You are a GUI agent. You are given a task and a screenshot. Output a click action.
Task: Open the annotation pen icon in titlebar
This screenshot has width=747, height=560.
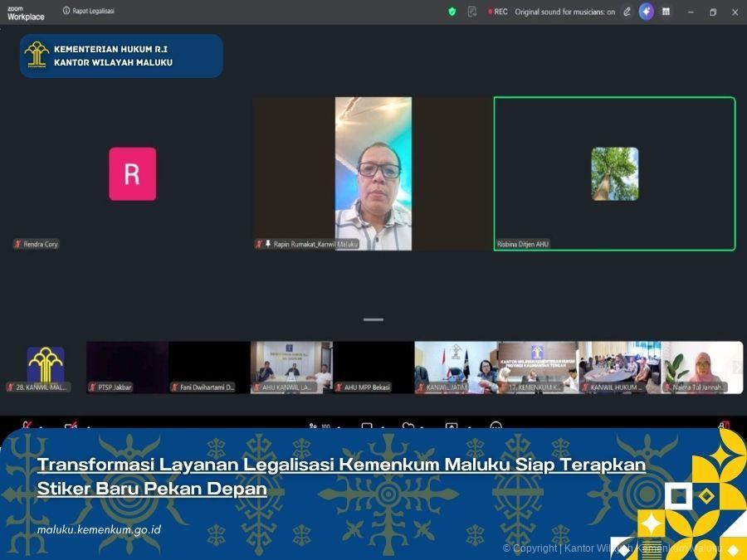click(x=626, y=12)
